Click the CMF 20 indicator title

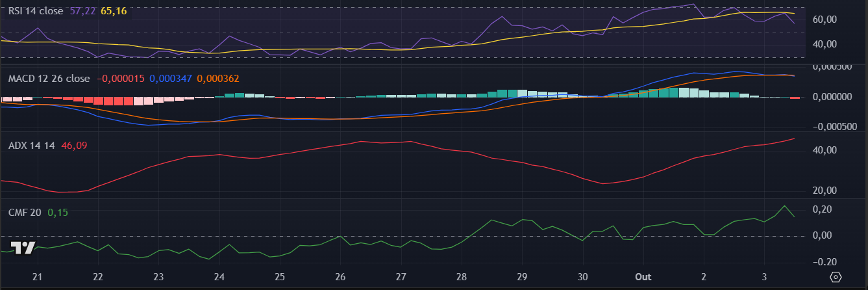pos(25,213)
